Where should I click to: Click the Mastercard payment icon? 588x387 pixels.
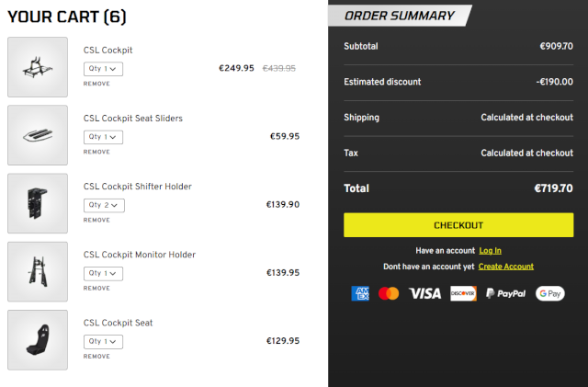click(389, 293)
